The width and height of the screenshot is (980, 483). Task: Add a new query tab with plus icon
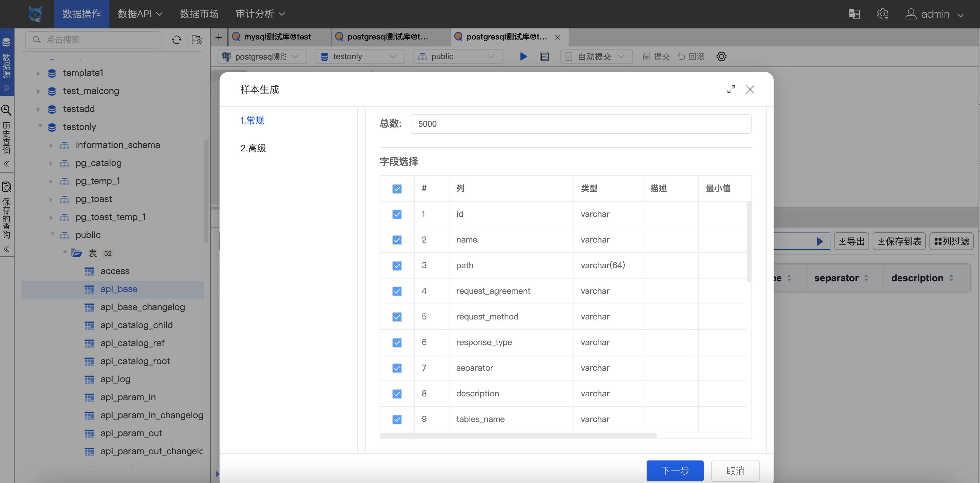(219, 37)
